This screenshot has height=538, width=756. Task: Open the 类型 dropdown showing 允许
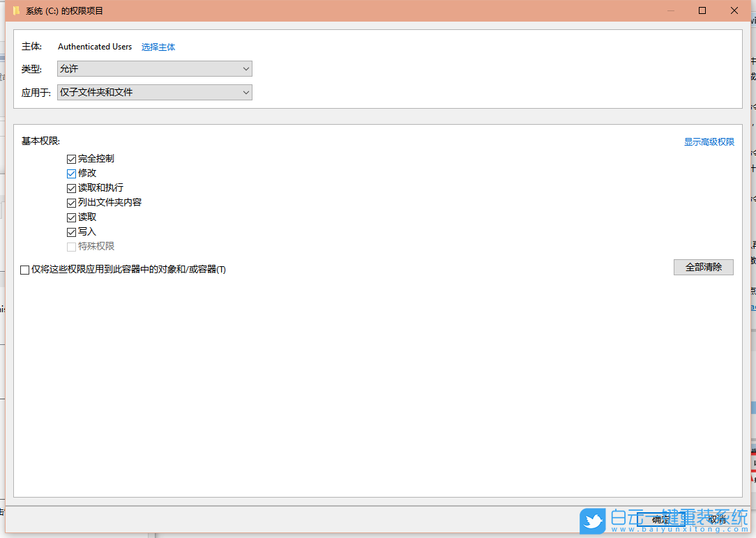(x=154, y=68)
